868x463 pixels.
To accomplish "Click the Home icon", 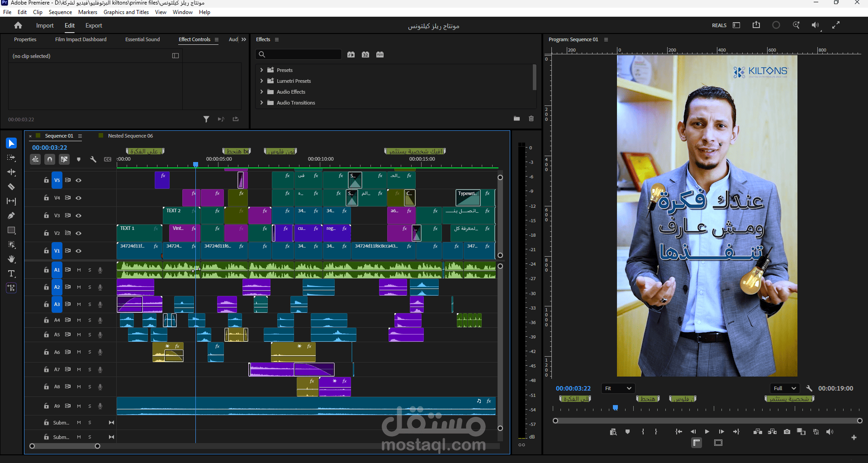I will [x=18, y=25].
